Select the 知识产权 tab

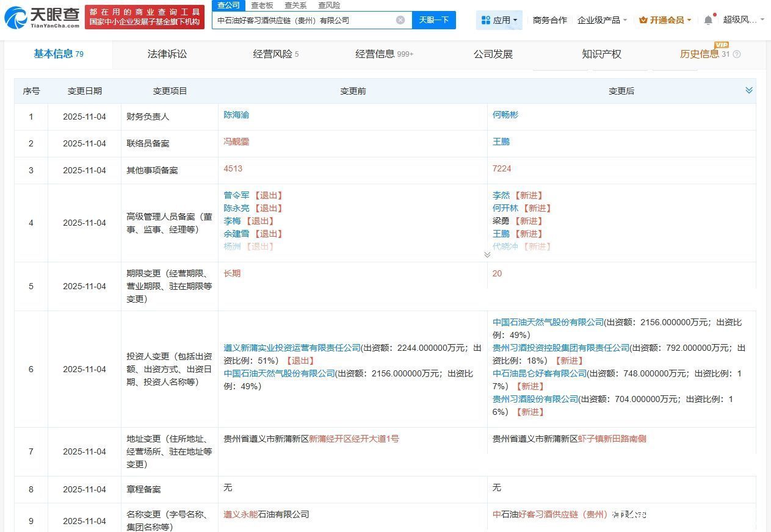pos(601,54)
